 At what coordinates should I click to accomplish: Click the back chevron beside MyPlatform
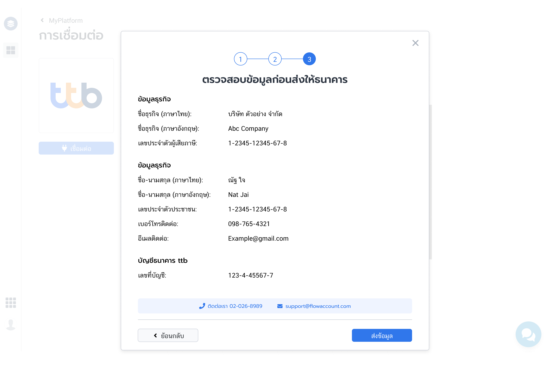(x=42, y=20)
